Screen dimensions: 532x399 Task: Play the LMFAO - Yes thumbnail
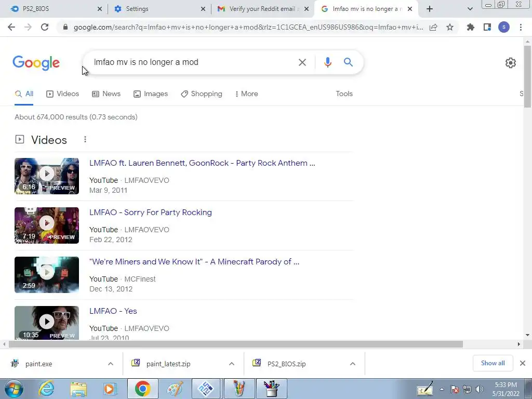coord(47,322)
